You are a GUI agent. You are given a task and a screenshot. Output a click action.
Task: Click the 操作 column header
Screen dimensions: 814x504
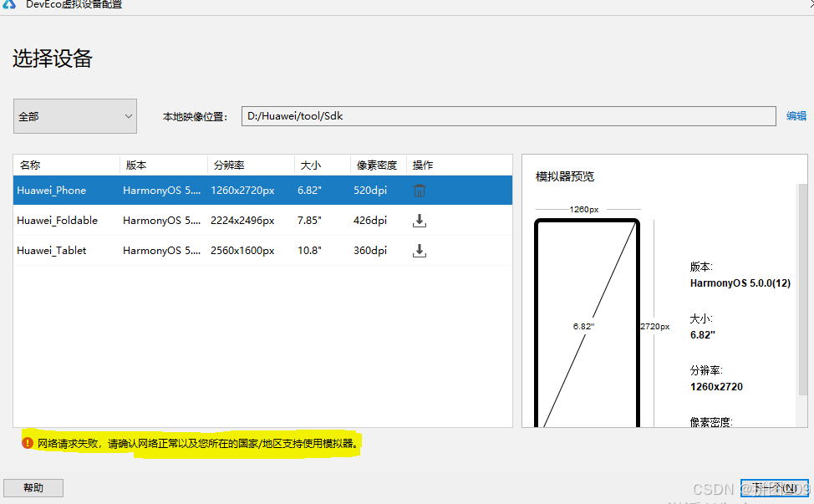click(x=423, y=165)
